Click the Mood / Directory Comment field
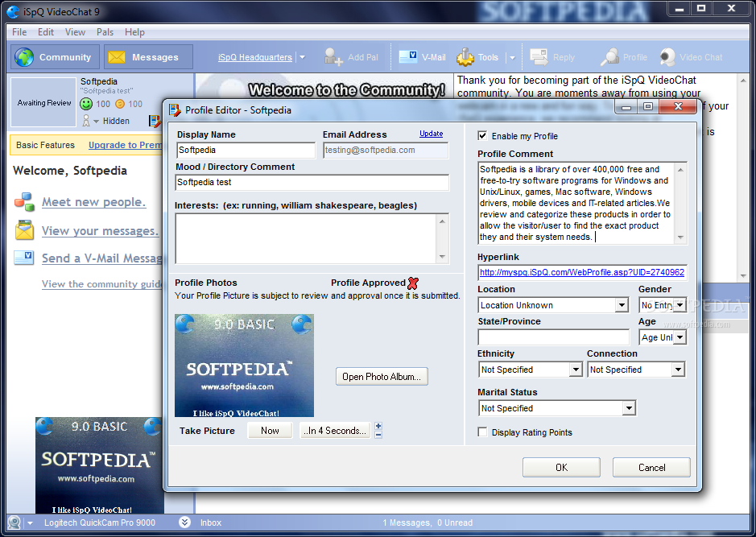The image size is (756, 537). point(312,182)
